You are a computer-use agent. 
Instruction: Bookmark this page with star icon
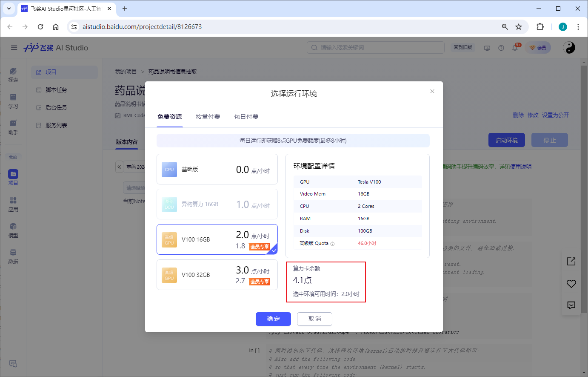tap(519, 26)
